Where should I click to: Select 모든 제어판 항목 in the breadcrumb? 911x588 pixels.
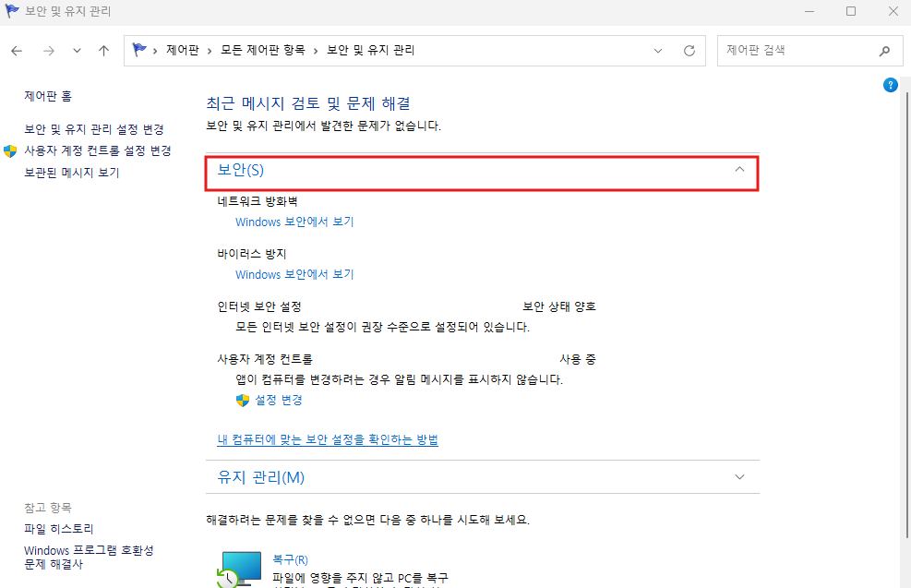(265, 51)
